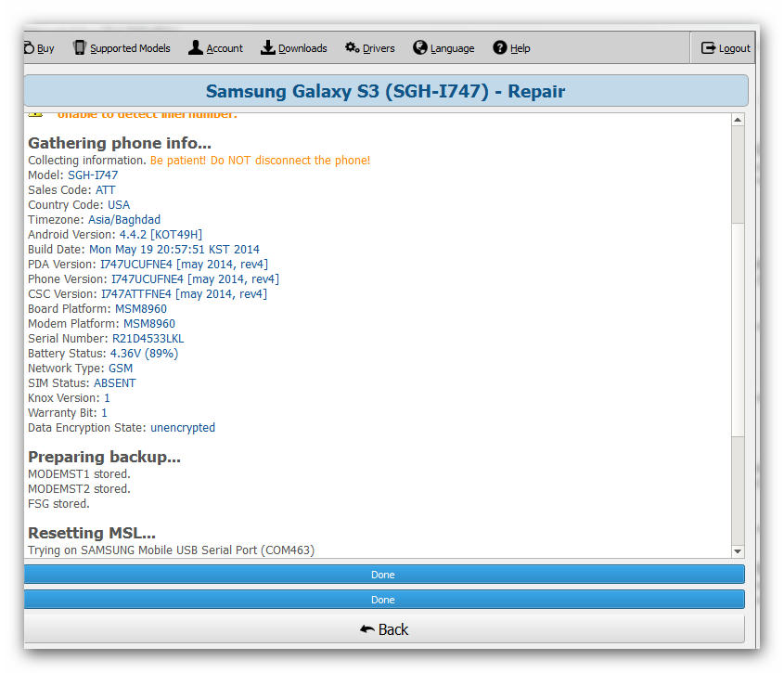The width and height of the screenshot is (784, 673).
Task: Click the question mark Help icon
Action: click(499, 47)
